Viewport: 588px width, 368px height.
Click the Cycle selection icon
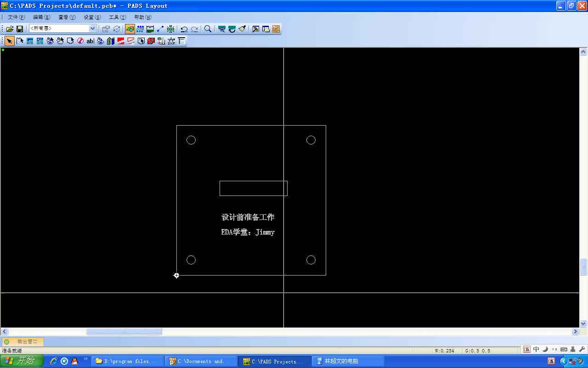pos(117,29)
